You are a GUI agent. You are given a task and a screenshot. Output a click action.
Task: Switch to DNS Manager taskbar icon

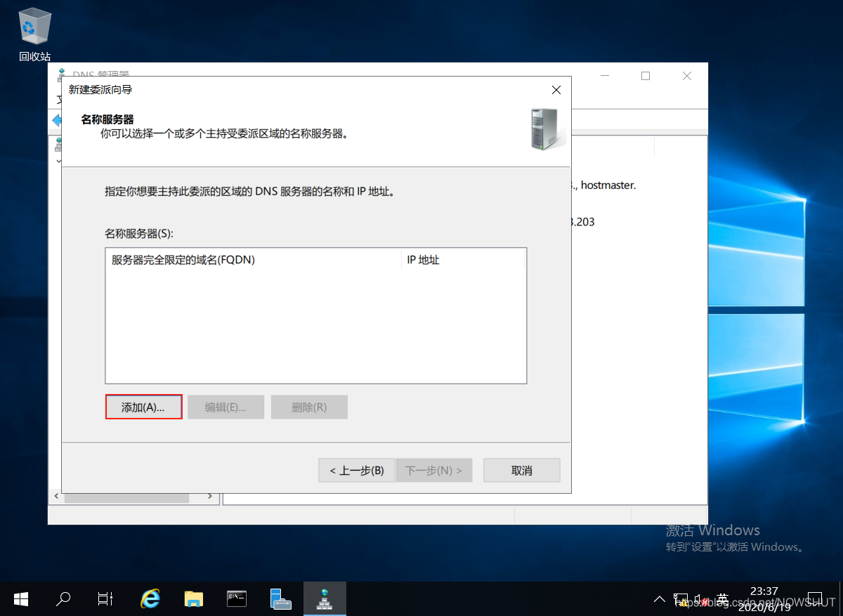[324, 598]
